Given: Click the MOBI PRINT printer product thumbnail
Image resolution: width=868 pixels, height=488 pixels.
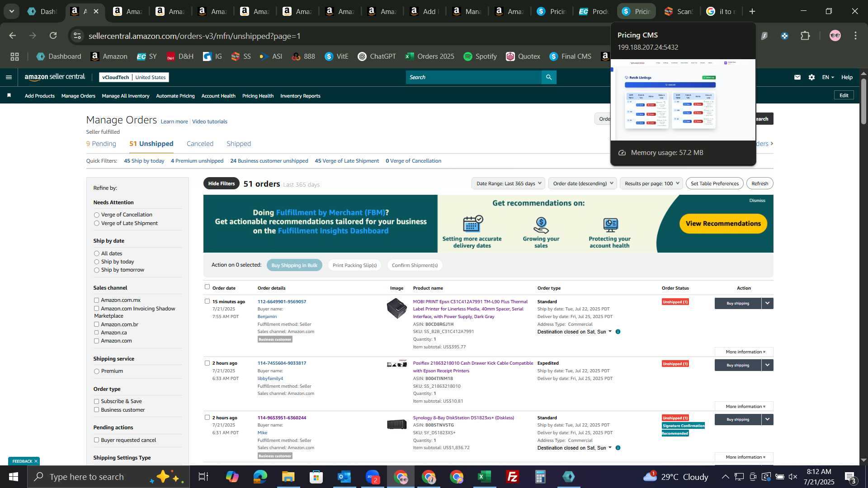Looking at the screenshot, I should tap(396, 309).
